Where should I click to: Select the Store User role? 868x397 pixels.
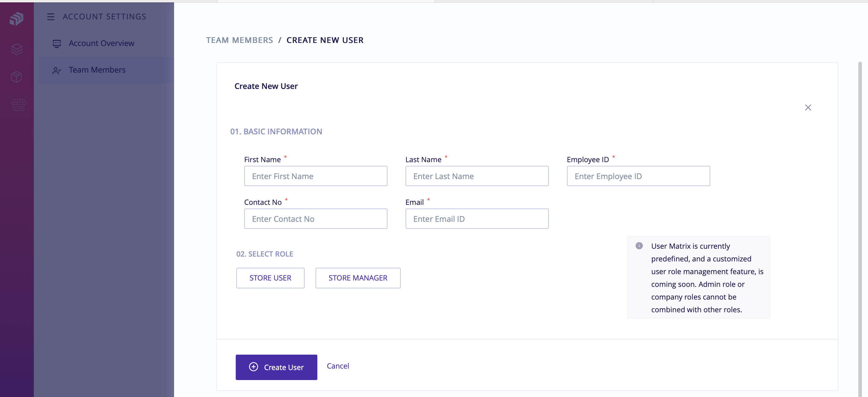tap(270, 278)
